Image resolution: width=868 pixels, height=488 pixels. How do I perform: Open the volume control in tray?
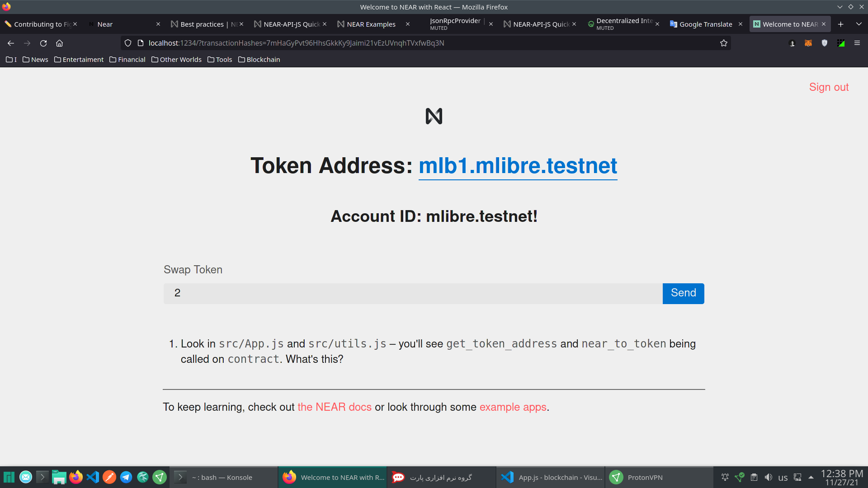coord(769,477)
